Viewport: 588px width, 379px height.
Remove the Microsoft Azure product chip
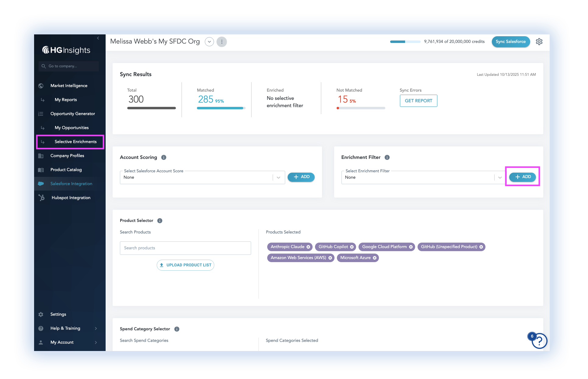point(375,258)
